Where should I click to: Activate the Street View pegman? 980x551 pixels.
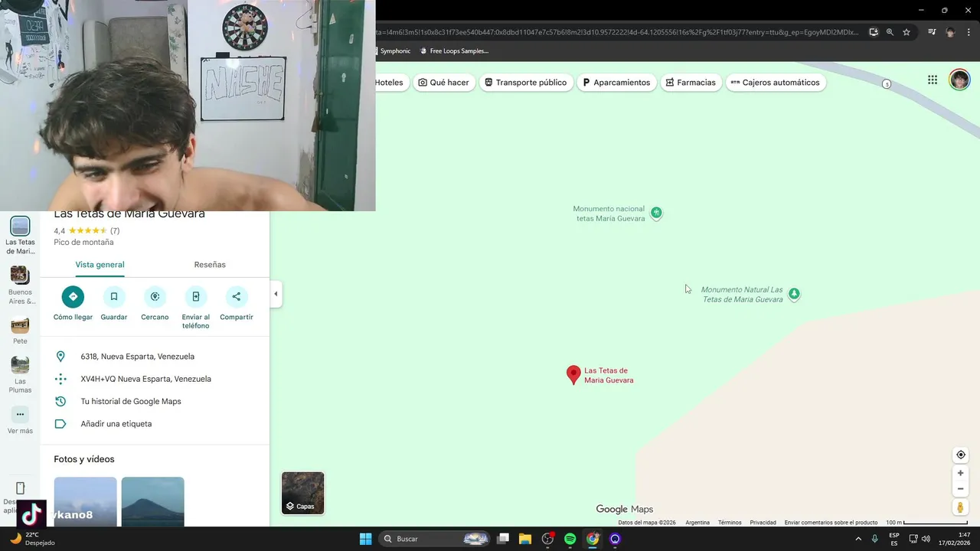960,507
